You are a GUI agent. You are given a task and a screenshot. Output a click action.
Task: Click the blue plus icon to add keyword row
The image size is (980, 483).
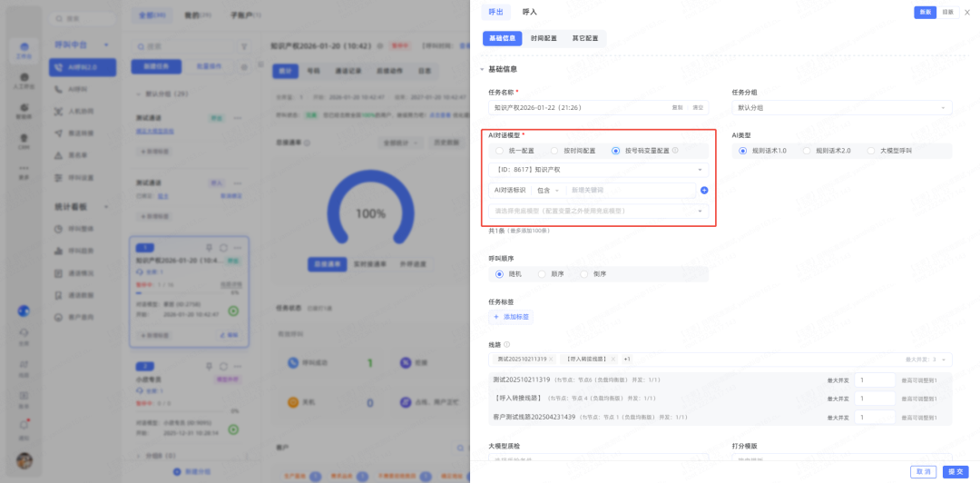704,190
